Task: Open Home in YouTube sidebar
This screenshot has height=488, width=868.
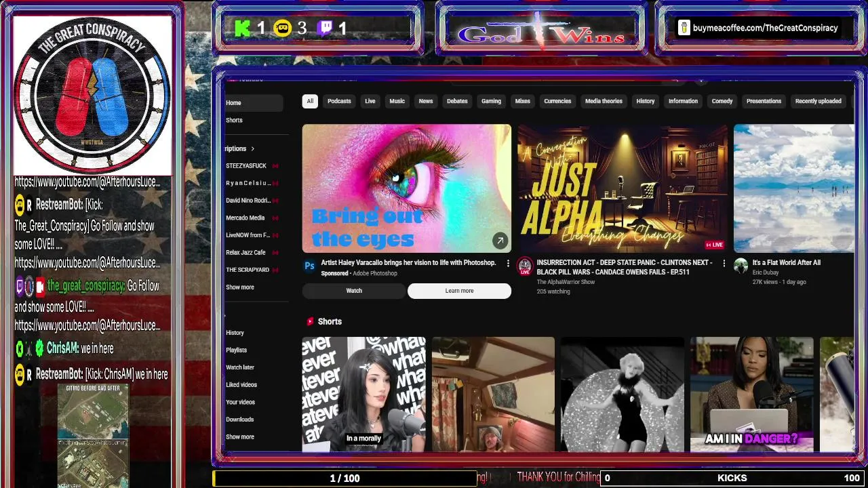Action: coord(254,103)
